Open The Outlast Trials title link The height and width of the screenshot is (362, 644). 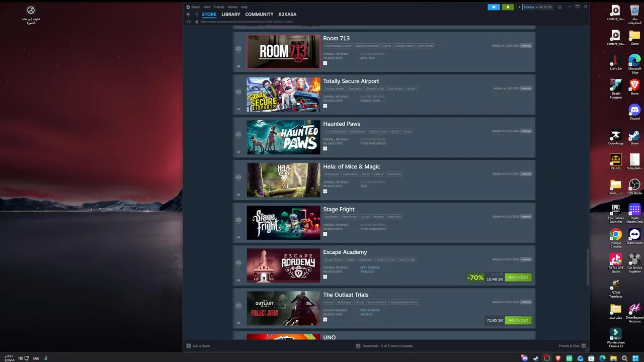tap(346, 295)
